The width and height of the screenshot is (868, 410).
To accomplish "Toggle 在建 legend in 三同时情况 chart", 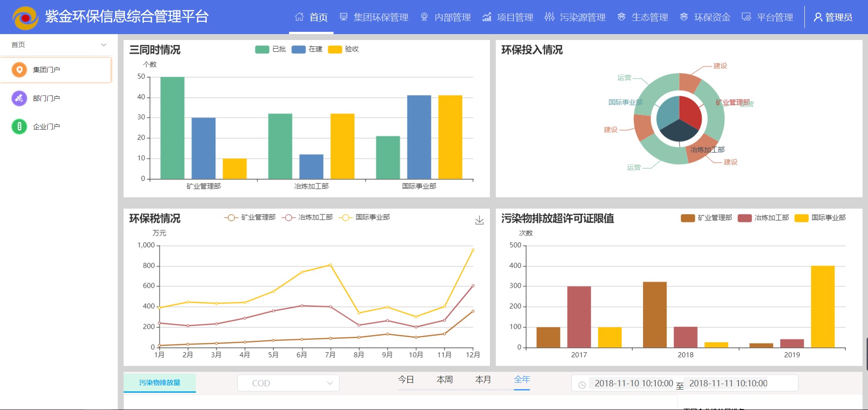I will [307, 49].
